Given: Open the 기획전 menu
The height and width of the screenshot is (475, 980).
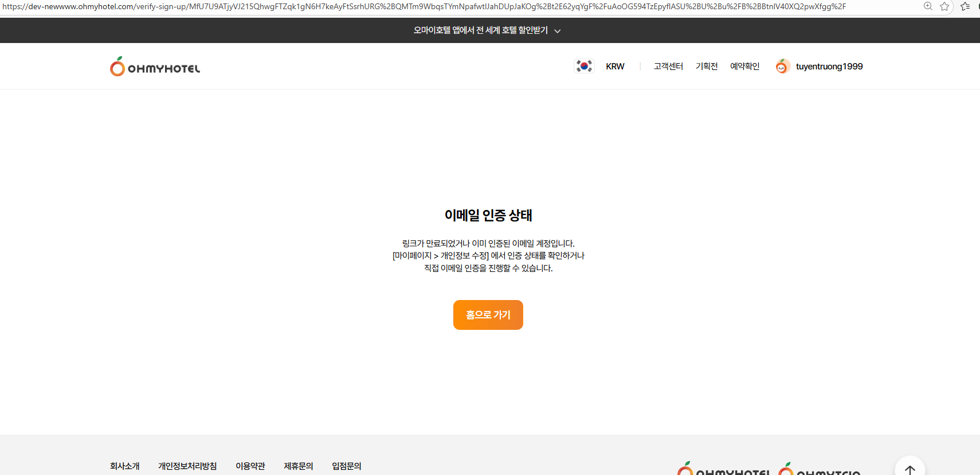Looking at the screenshot, I should pos(707,67).
